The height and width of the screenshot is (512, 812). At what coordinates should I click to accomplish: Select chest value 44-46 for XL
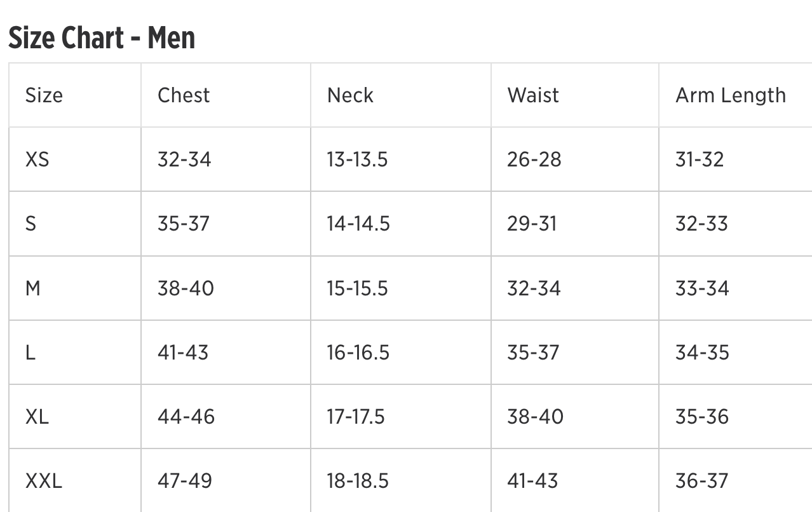(x=186, y=417)
